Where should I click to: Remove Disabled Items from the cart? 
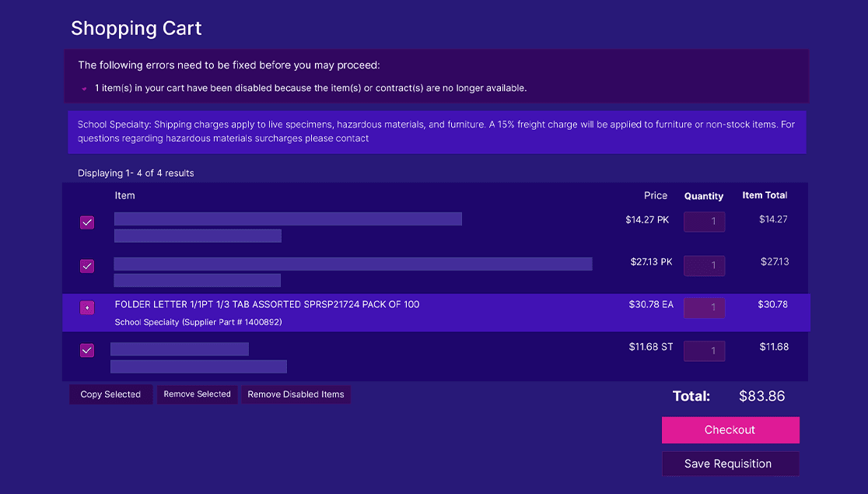pos(296,394)
